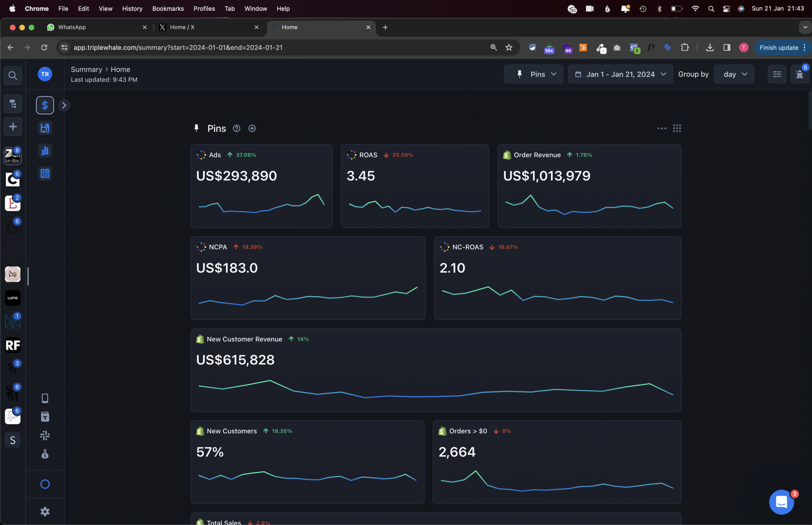This screenshot has width=812, height=525.
Task: Switch to the Home / X tab
Action: 209,27
